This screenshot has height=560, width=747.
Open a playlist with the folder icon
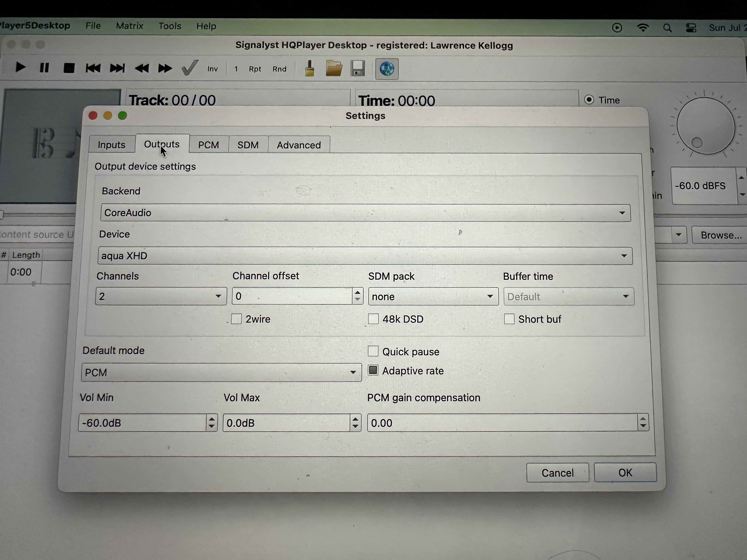[334, 69]
